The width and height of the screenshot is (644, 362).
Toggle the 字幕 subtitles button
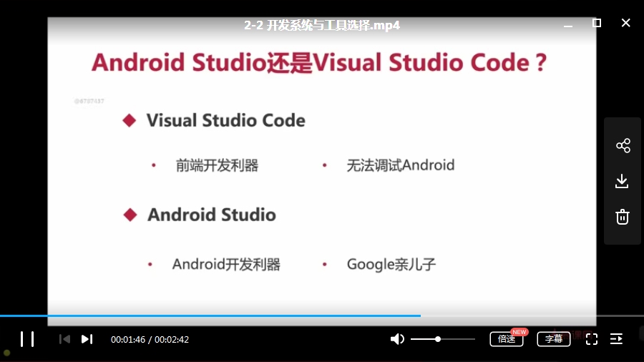point(554,339)
